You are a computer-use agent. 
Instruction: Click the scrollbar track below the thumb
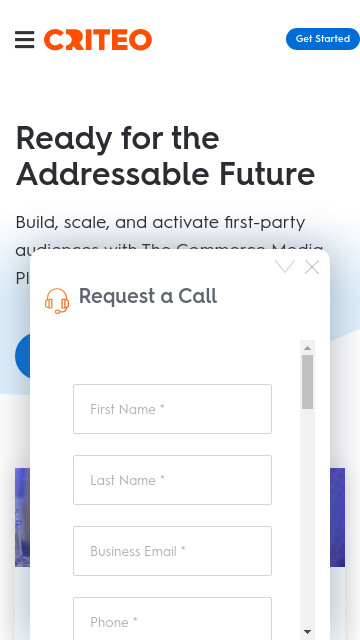308,518
